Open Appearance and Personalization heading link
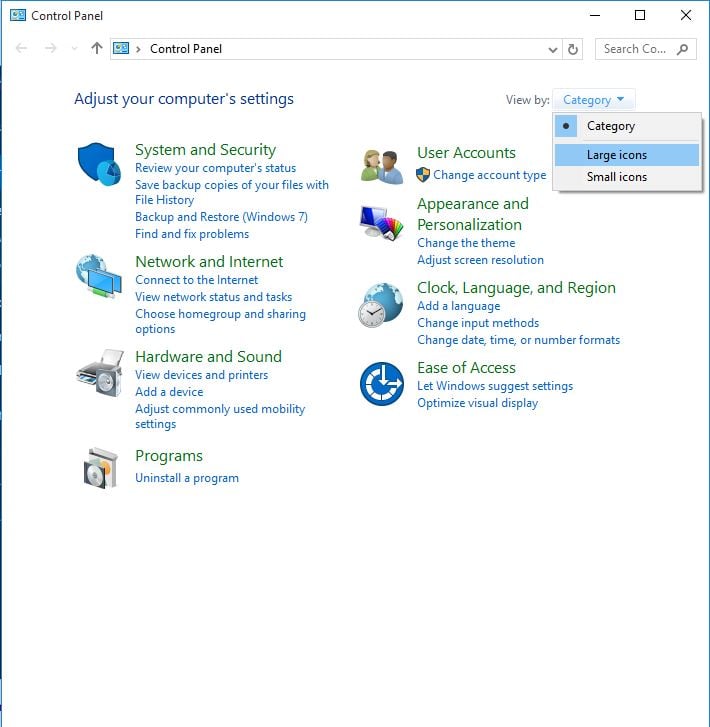710x727 pixels. click(473, 214)
